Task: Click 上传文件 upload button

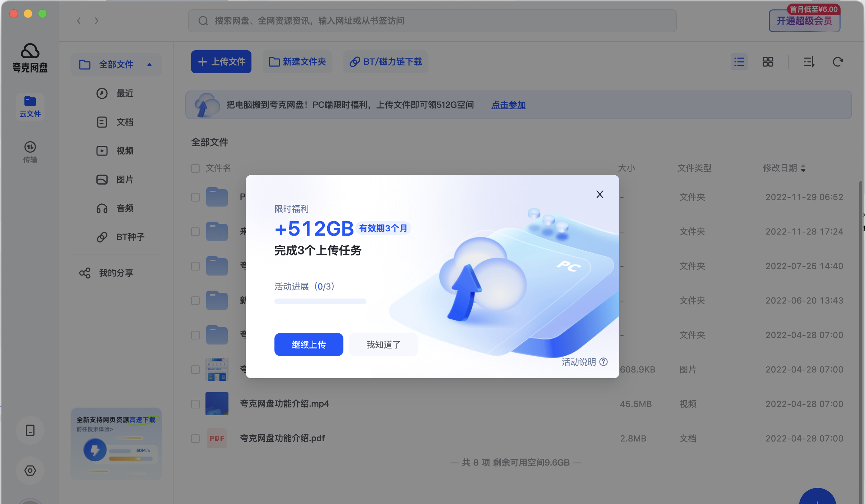Action: pyautogui.click(x=221, y=62)
